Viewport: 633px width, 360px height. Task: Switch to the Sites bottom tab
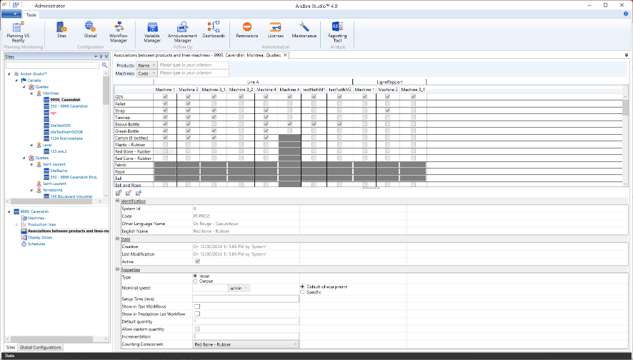10,347
